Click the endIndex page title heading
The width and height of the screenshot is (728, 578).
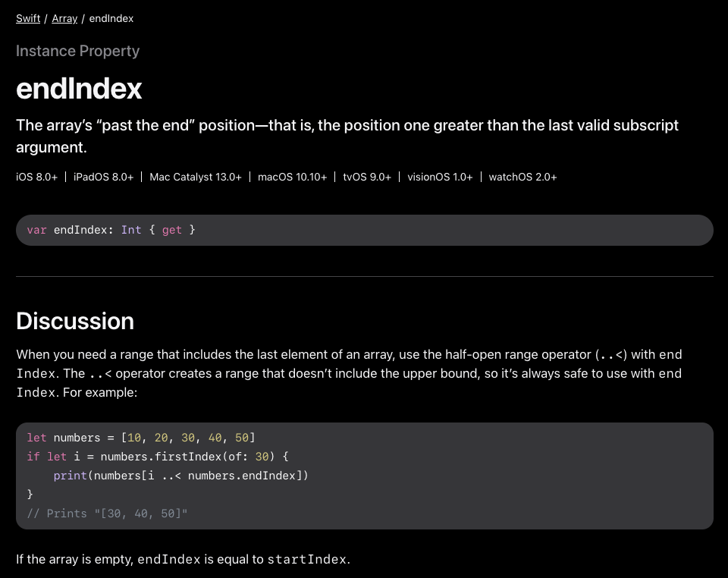pos(79,89)
